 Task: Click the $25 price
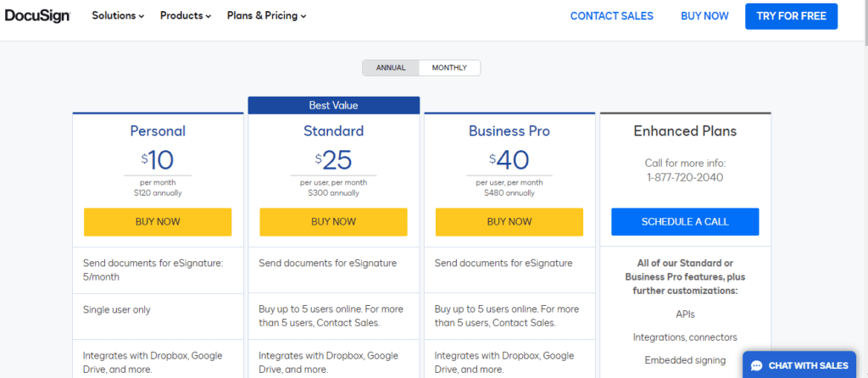click(333, 160)
